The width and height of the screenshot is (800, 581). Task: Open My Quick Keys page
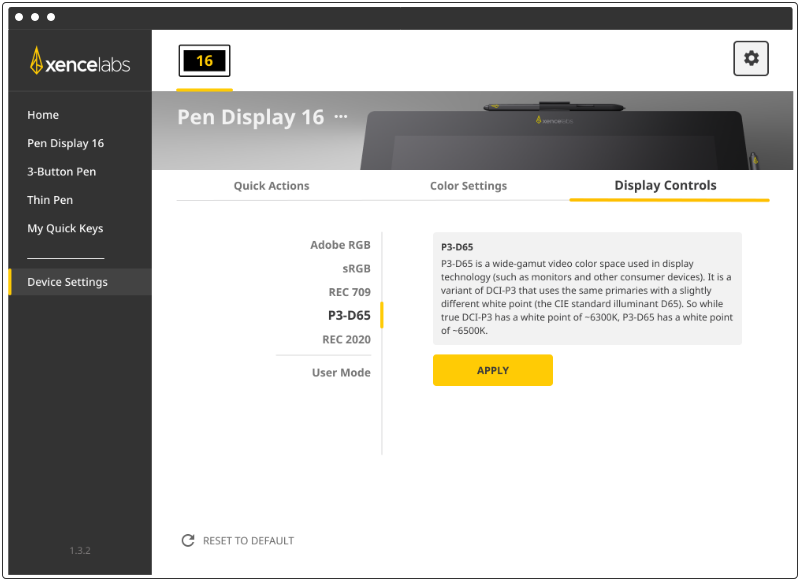(65, 229)
